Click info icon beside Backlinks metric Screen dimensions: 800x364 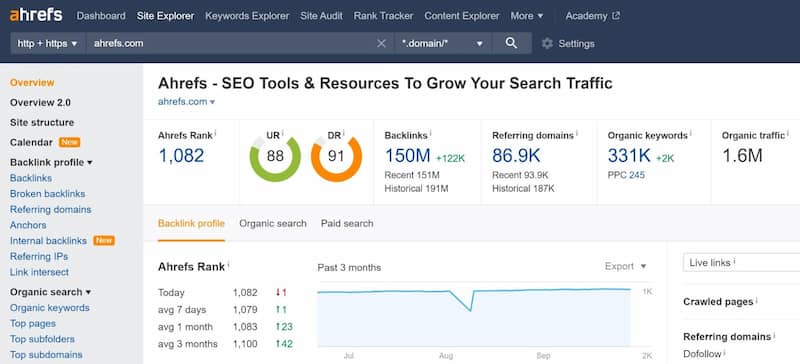click(431, 133)
